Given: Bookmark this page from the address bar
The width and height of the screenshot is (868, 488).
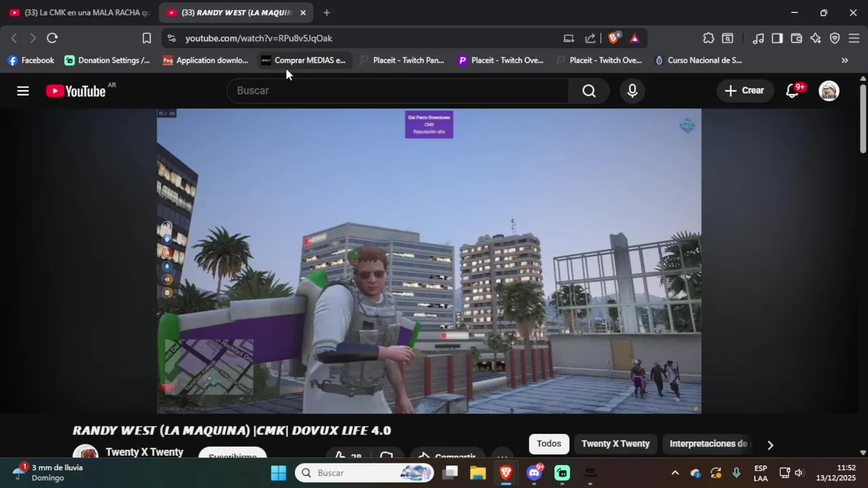Looking at the screenshot, I should [146, 38].
